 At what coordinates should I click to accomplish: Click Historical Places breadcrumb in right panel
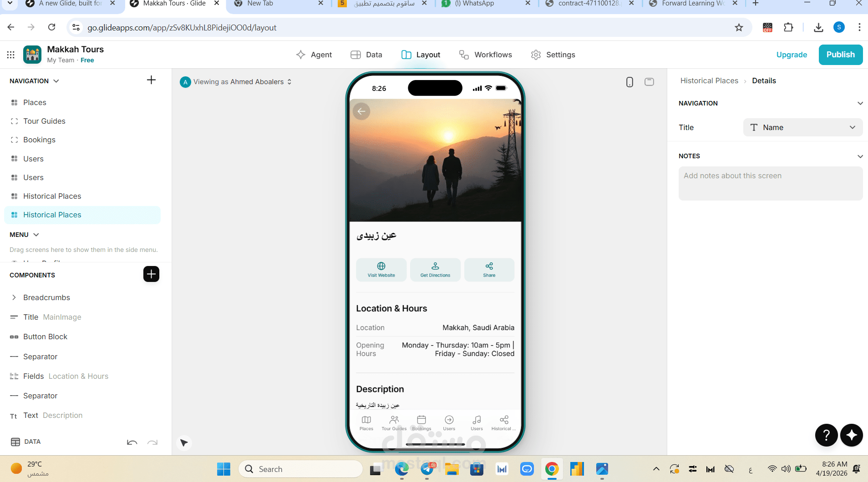click(x=709, y=80)
